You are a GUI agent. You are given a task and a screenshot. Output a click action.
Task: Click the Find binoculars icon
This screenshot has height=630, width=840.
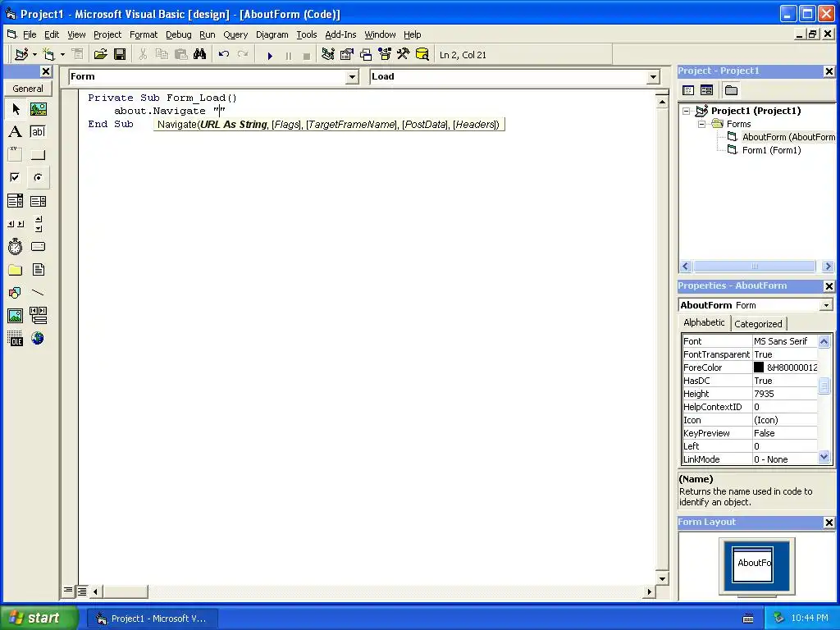point(200,55)
